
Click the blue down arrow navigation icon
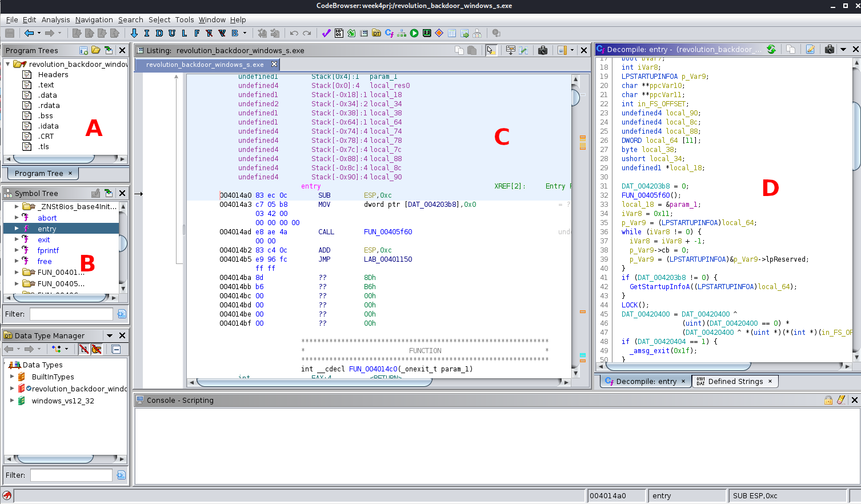click(x=134, y=33)
